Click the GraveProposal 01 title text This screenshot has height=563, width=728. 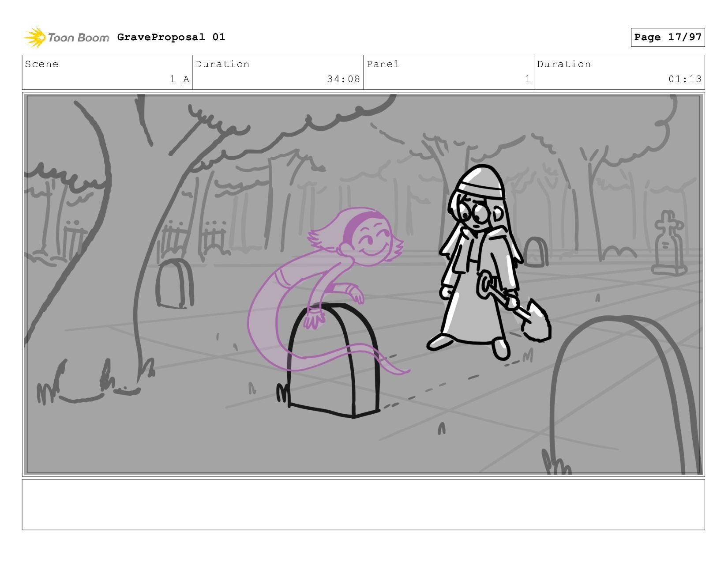[x=171, y=37]
